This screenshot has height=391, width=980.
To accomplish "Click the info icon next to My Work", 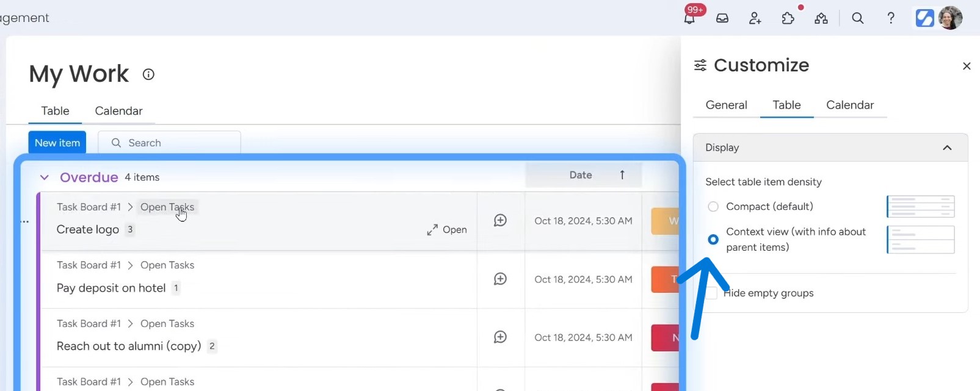I will (148, 74).
